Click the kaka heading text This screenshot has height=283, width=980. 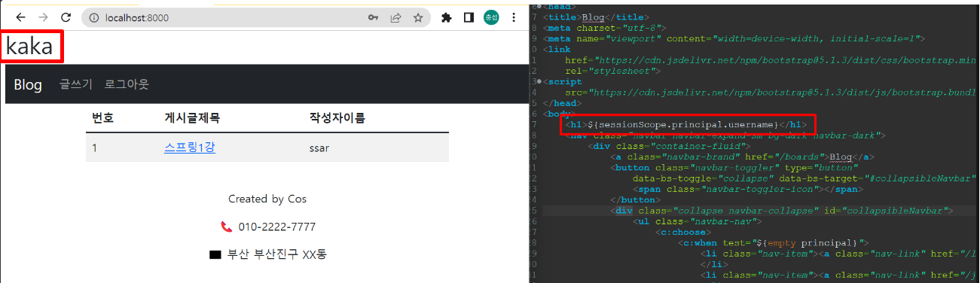point(29,47)
